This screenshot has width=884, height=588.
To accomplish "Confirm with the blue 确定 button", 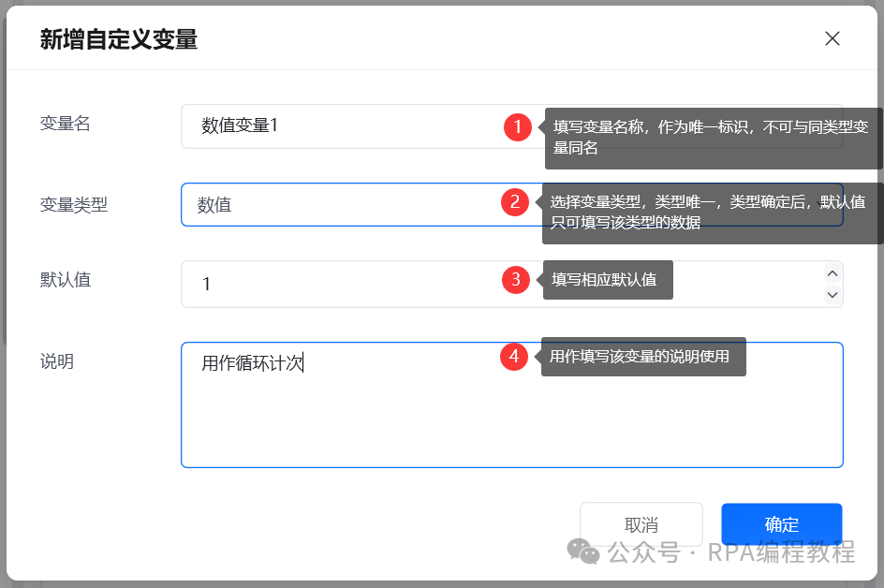I will point(781,524).
